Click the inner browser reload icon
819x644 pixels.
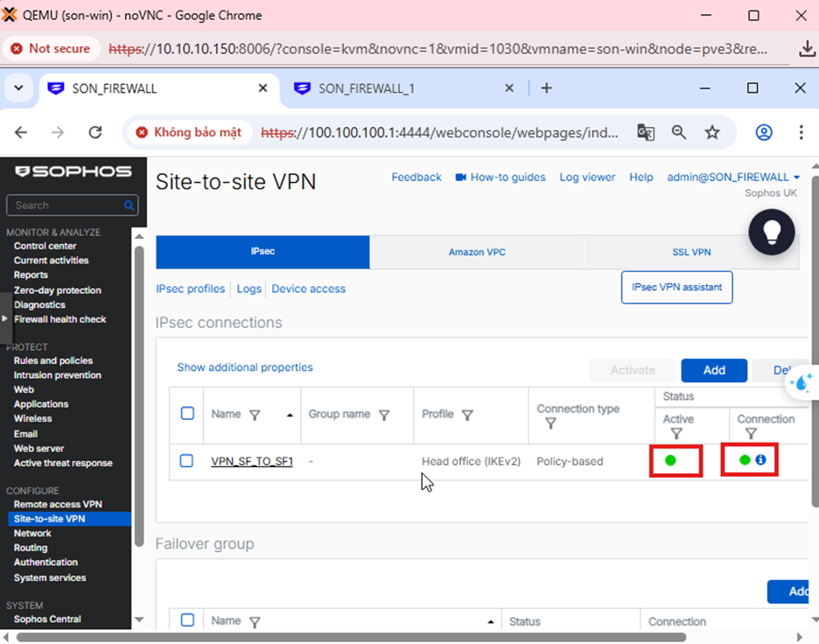click(x=95, y=133)
